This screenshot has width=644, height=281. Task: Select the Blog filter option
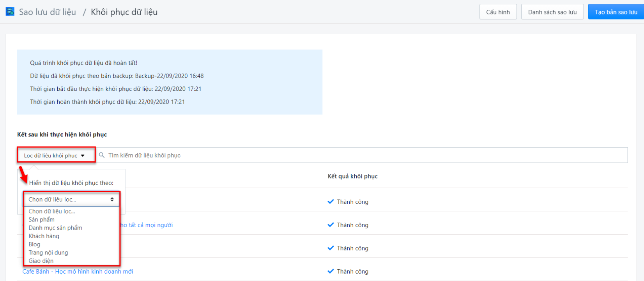[35, 244]
